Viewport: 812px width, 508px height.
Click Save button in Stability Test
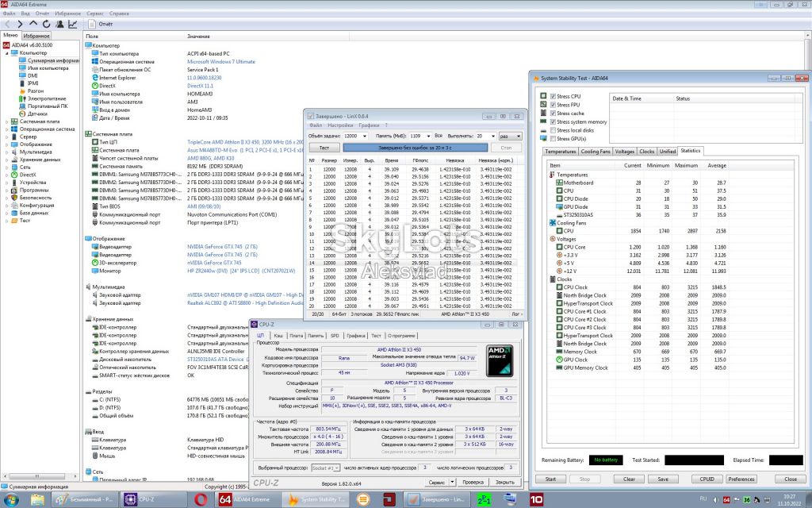coord(663,479)
